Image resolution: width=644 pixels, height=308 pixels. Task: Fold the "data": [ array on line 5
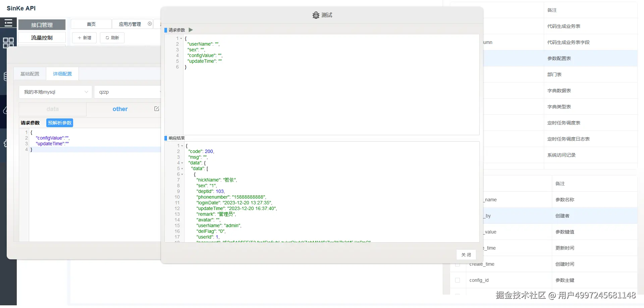[x=182, y=169]
